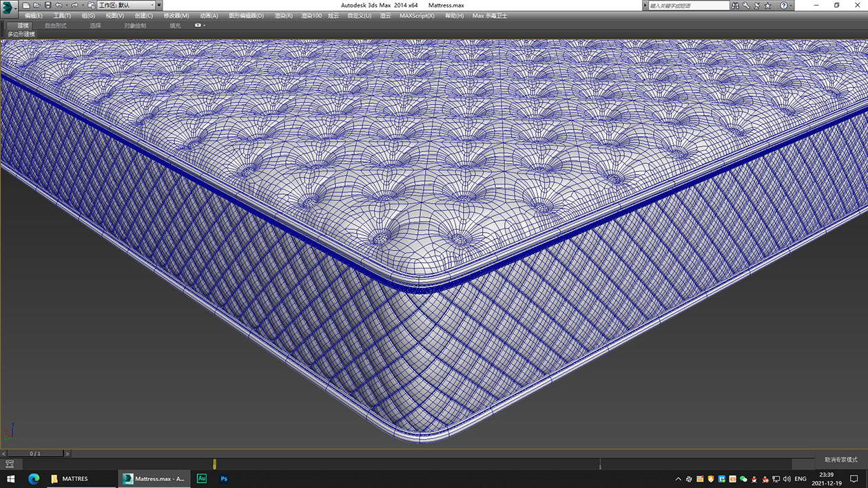Open the Windows notification center icon
The height and width of the screenshot is (488, 868).
855,479
